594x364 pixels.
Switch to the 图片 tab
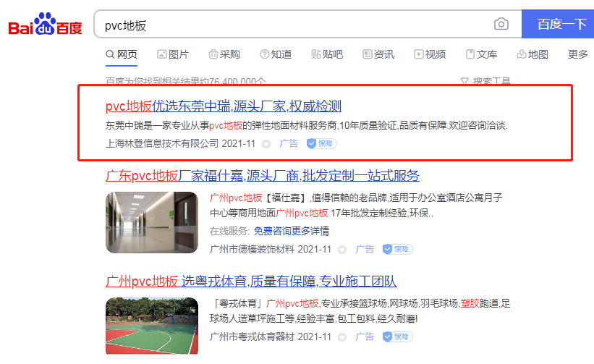pos(173,54)
